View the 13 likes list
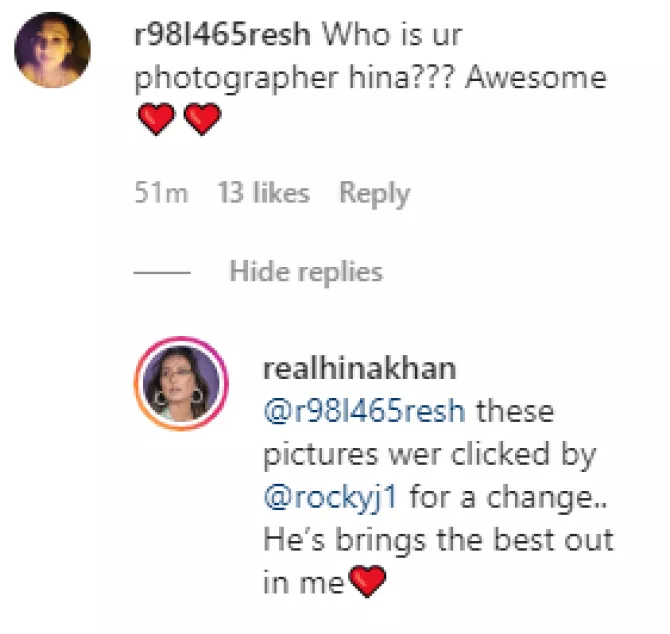Screen dimensions: 670x634 [263, 193]
